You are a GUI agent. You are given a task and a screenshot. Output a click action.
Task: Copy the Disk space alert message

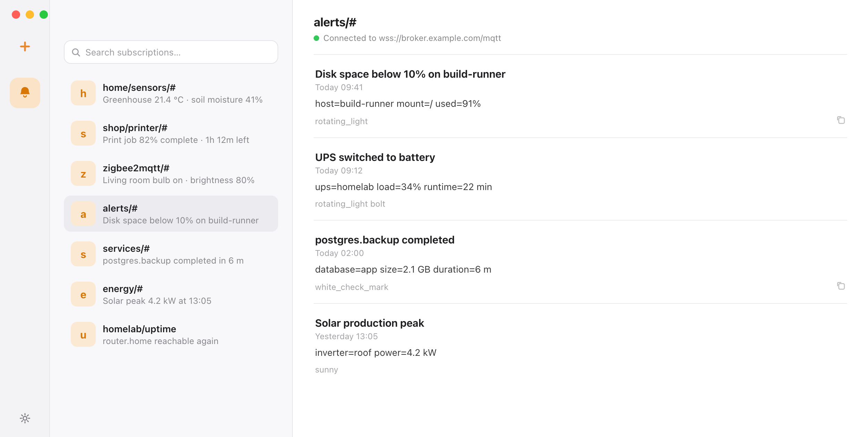click(x=841, y=120)
